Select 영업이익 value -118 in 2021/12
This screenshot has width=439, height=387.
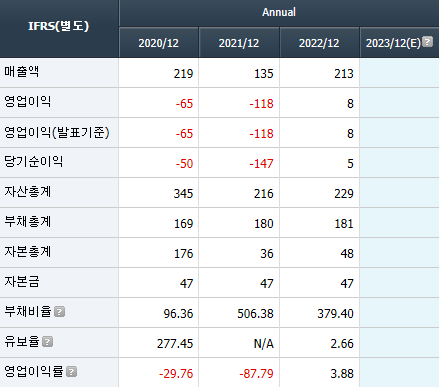point(261,104)
